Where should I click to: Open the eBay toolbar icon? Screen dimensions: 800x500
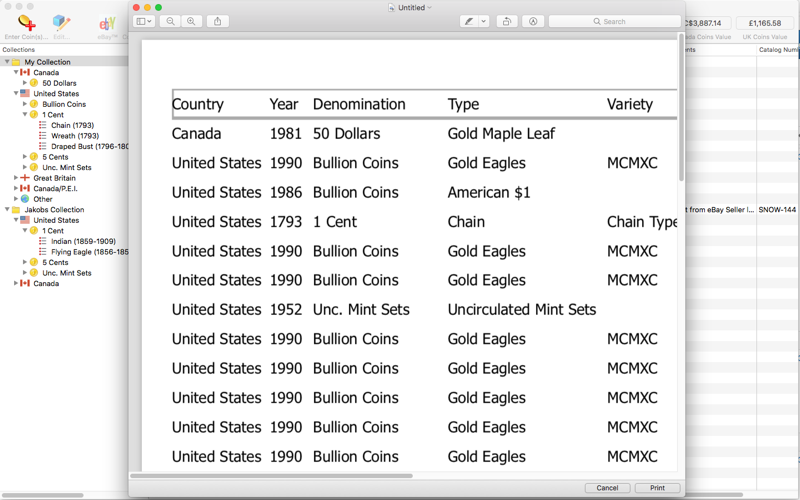pos(107,23)
